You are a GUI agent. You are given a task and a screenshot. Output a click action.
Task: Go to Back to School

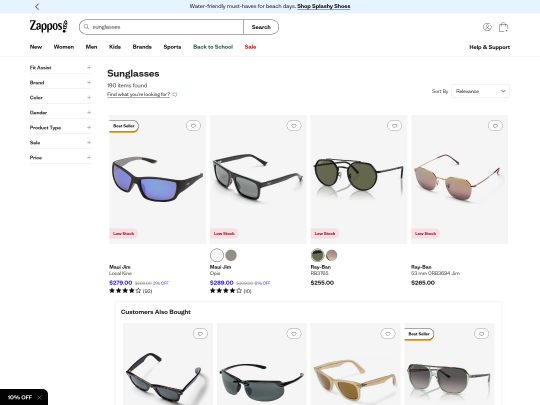point(213,47)
